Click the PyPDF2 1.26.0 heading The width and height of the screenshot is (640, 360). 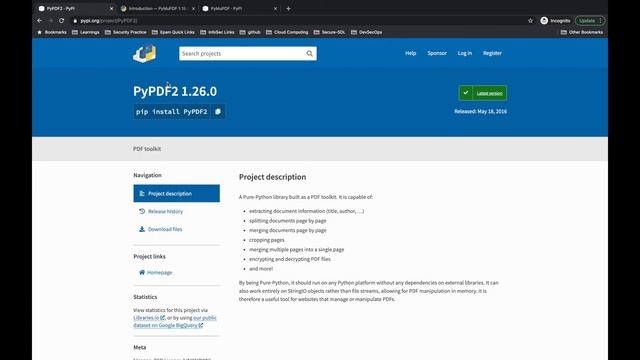point(175,91)
